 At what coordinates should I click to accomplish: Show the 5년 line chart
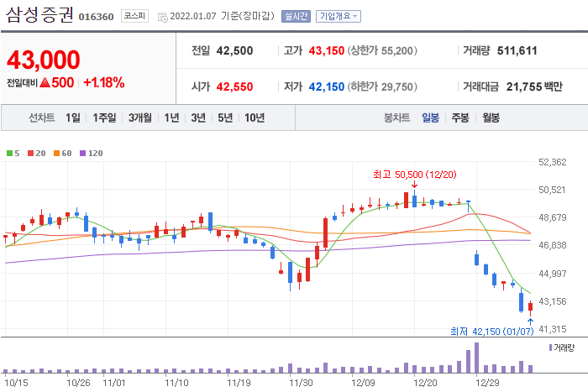tap(225, 118)
